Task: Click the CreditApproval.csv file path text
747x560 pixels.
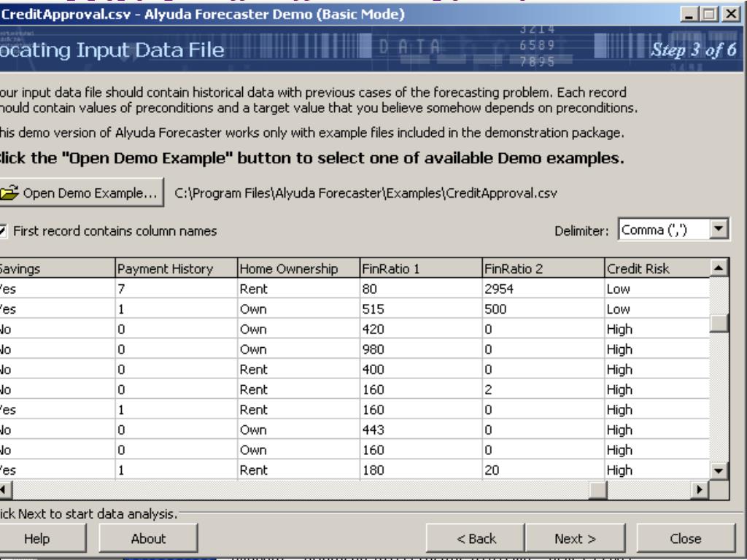Action: [365, 192]
